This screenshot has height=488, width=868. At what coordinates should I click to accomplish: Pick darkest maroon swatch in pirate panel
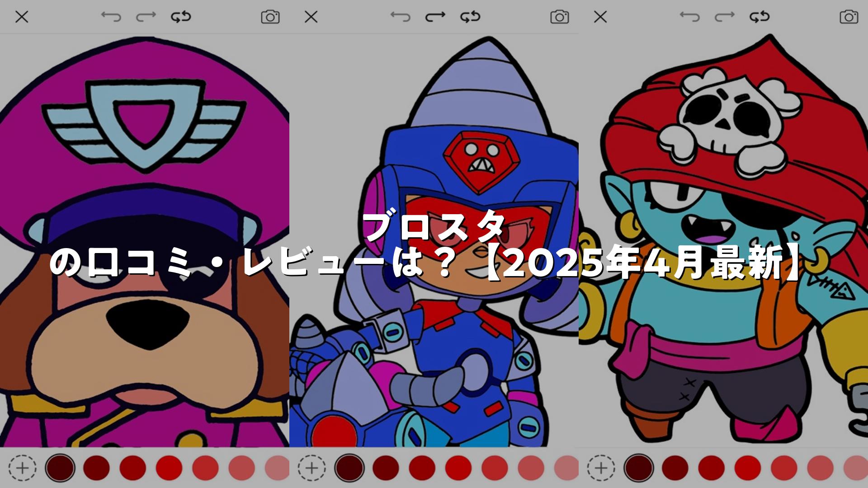point(639,468)
